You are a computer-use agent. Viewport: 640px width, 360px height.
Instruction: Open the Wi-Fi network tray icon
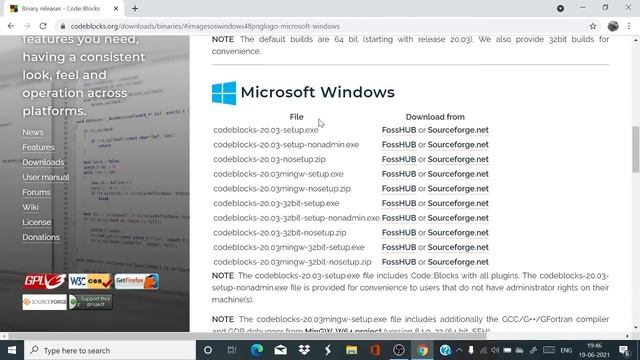click(x=483, y=350)
